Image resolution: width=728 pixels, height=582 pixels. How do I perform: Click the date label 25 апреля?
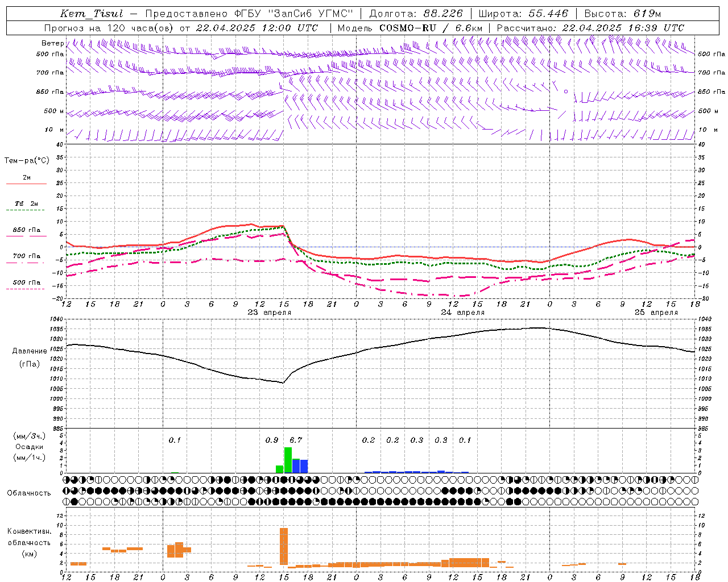[656, 312]
